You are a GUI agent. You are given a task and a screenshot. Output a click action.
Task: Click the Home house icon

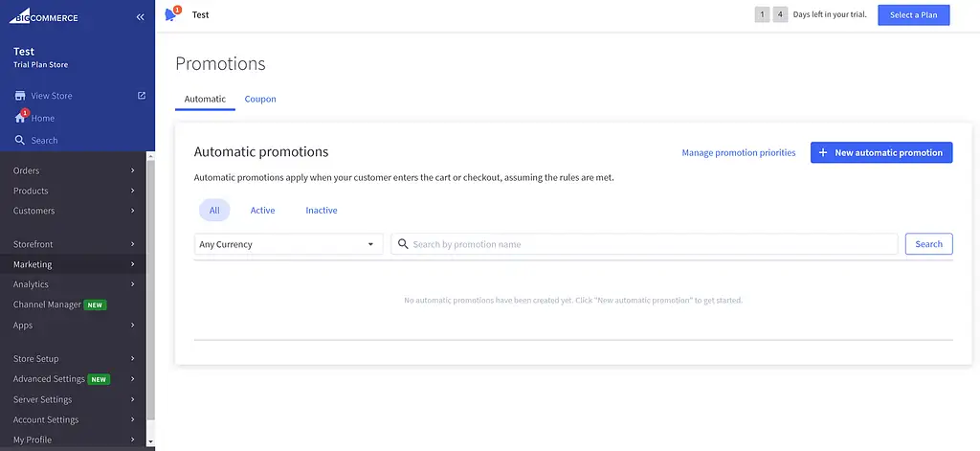[x=19, y=118]
